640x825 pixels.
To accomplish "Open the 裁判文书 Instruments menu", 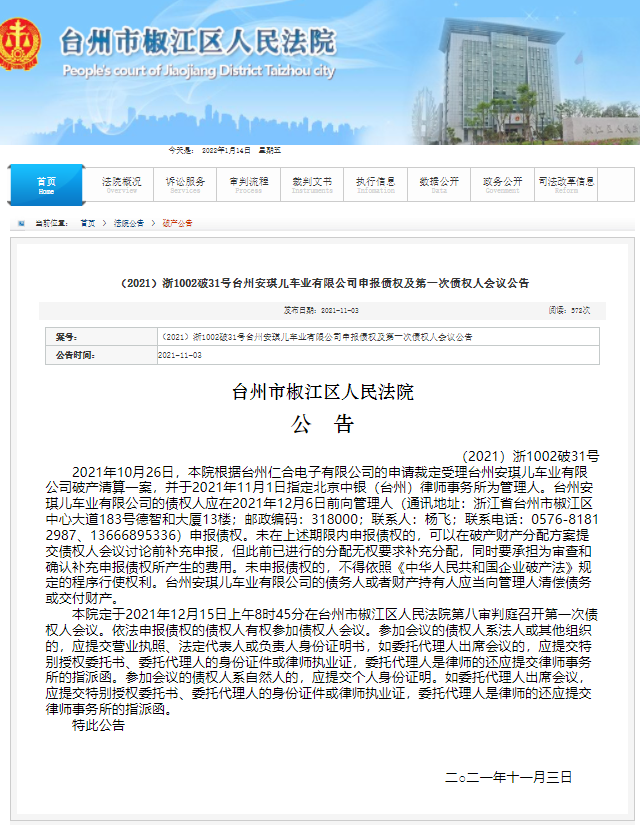I will [312, 185].
